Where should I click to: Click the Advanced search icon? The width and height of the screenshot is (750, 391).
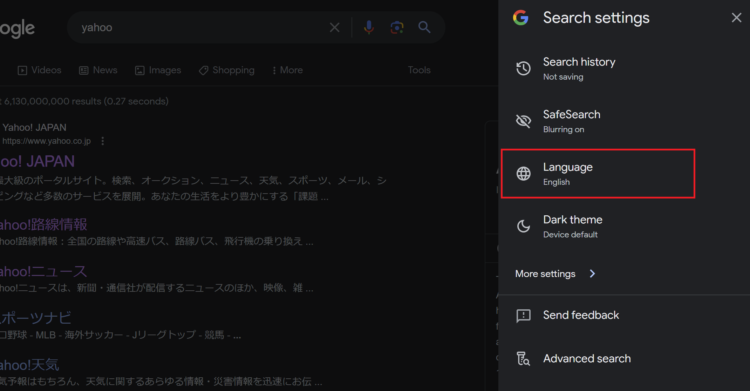pos(523,358)
